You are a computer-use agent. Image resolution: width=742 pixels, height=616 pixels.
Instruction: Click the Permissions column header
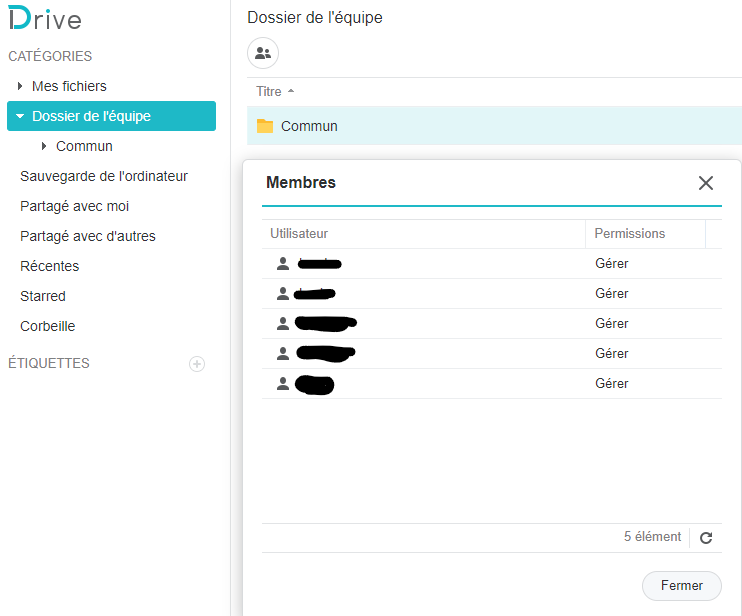(629, 234)
